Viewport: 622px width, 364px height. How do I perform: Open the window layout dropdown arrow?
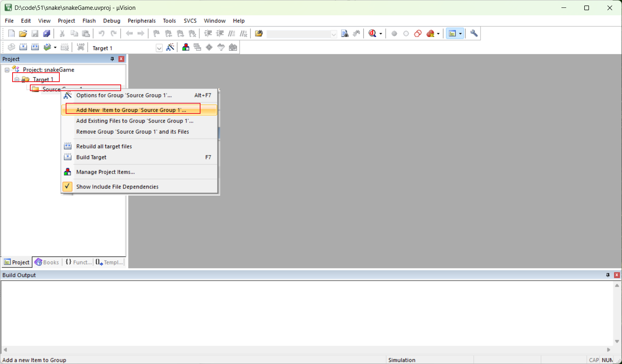point(460,34)
